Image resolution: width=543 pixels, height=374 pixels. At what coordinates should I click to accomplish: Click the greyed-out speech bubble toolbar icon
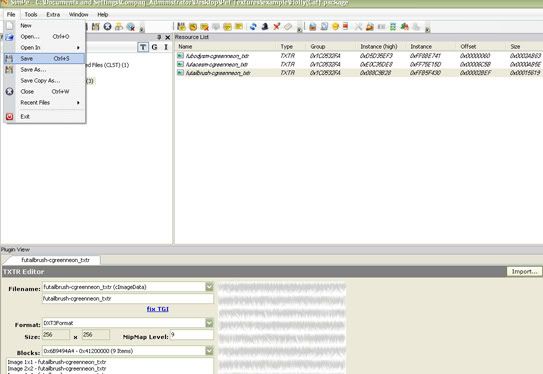click(x=216, y=27)
